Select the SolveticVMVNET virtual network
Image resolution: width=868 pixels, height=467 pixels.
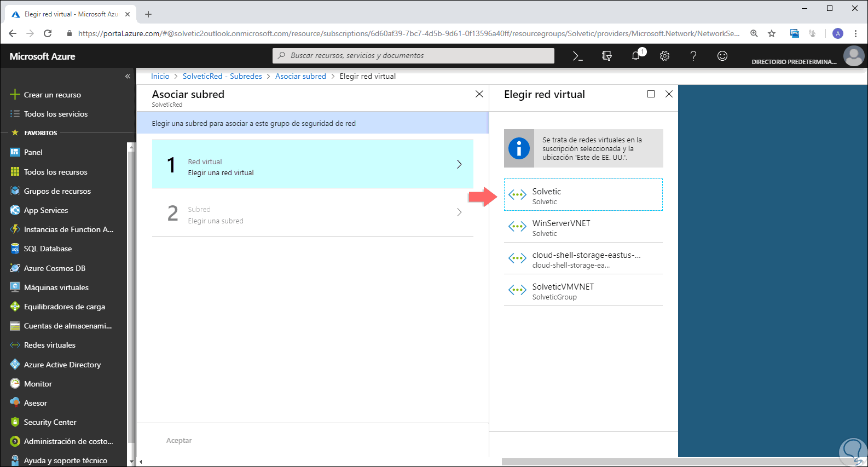click(583, 290)
